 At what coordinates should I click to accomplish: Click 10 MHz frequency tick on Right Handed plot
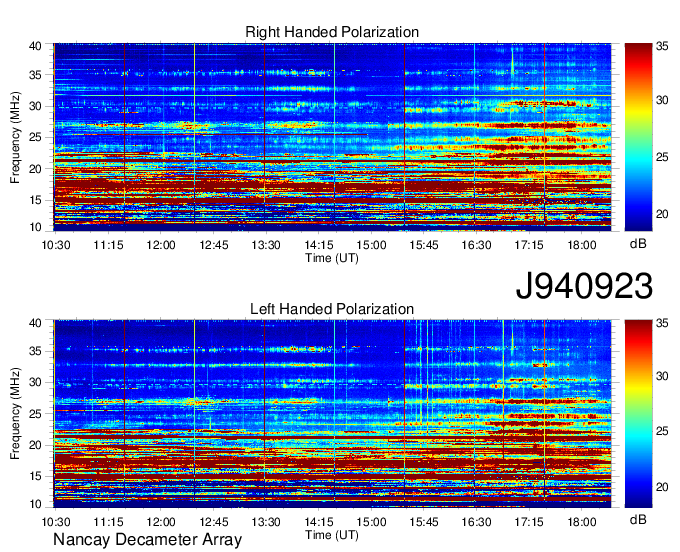click(x=35, y=227)
